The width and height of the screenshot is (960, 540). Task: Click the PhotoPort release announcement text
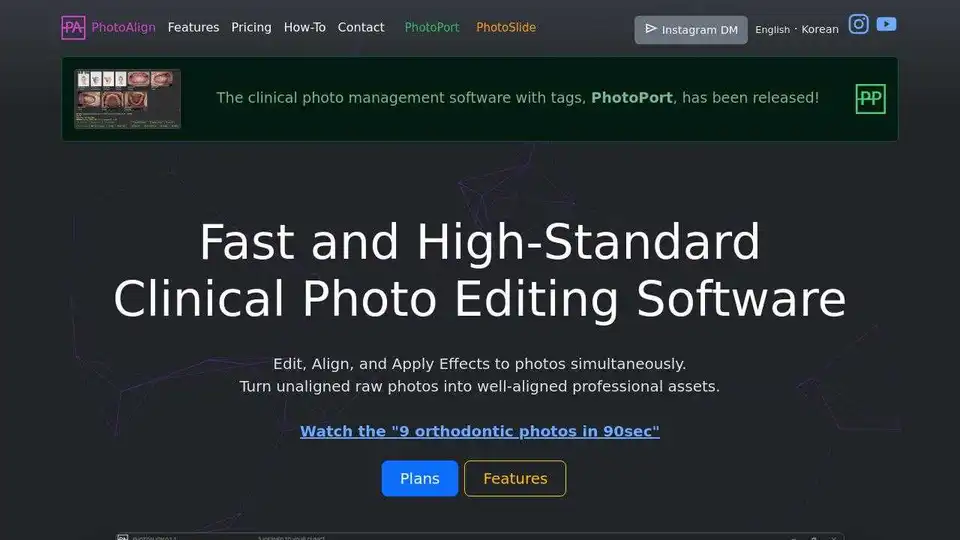[517, 98]
